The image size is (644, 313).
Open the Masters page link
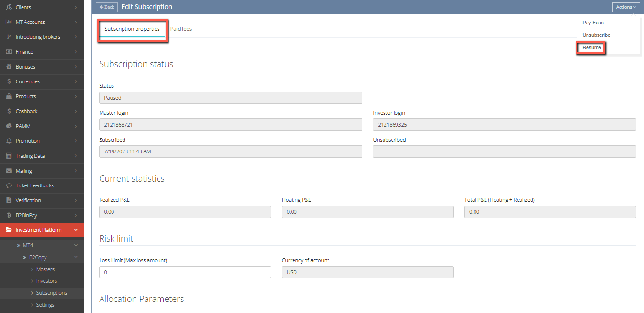pos(45,269)
